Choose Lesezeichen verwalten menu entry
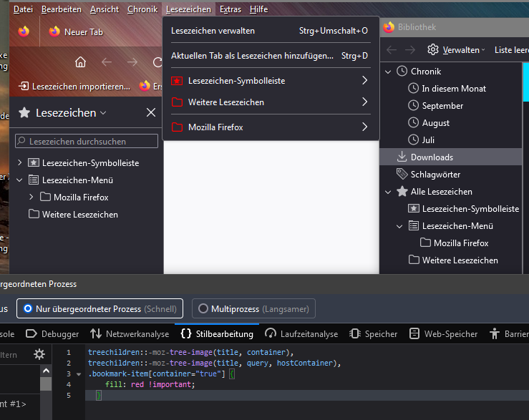The image size is (529, 420). click(213, 31)
